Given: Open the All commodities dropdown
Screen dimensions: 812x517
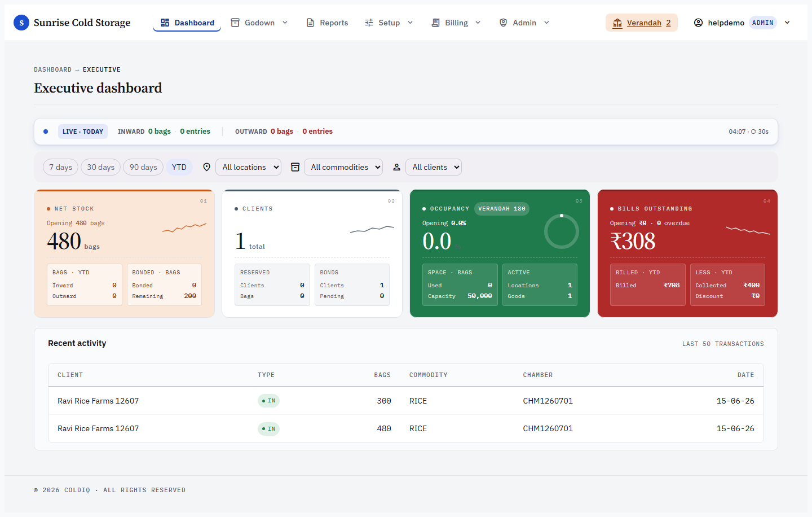Looking at the screenshot, I should pyautogui.click(x=343, y=167).
